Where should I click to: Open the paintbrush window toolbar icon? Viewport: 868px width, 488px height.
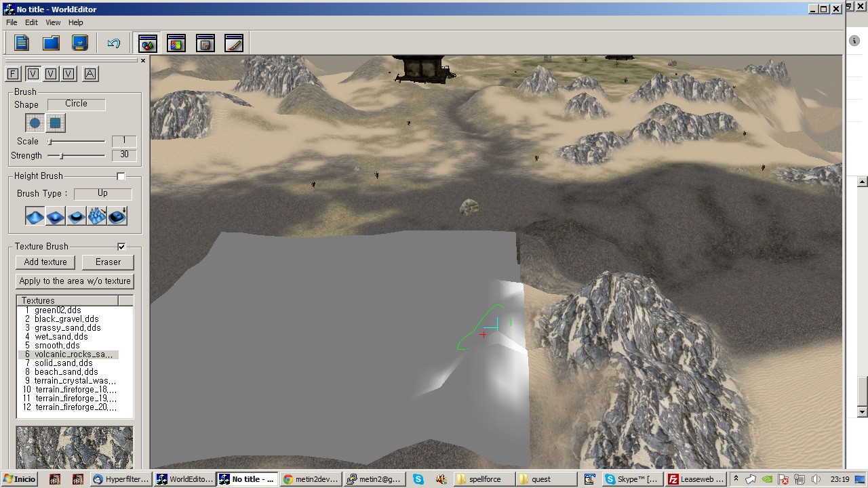click(x=234, y=43)
